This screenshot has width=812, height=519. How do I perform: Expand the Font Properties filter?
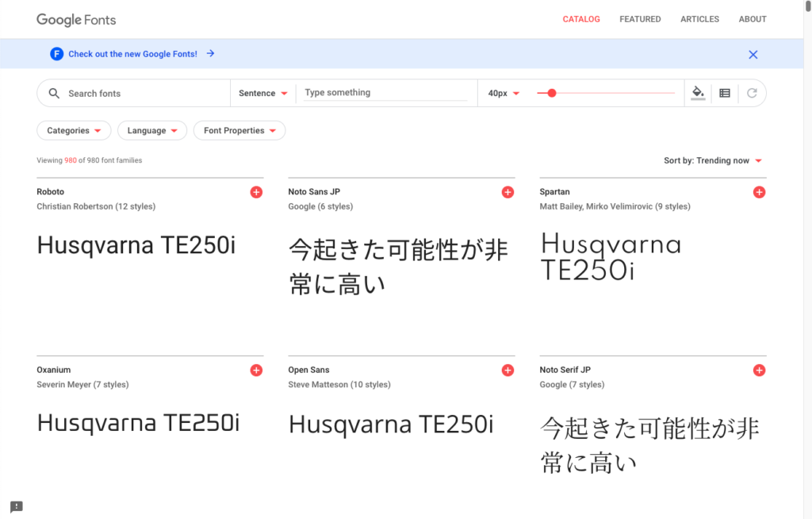pos(239,131)
